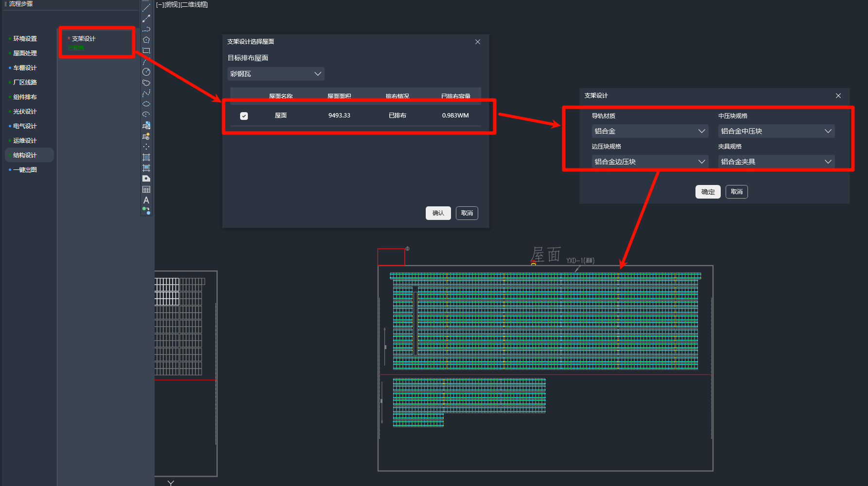Close the 支架设计选择屋面 dialog
The width and height of the screenshot is (868, 486).
(x=478, y=42)
